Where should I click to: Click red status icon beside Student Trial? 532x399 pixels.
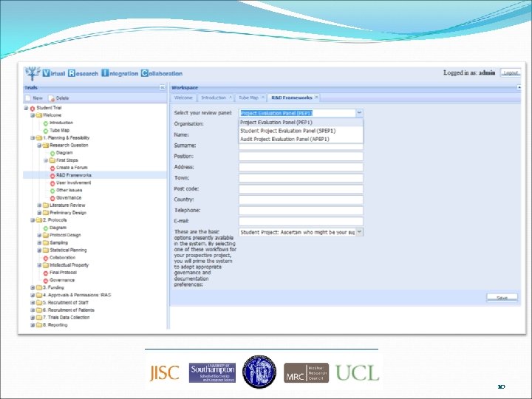point(33,108)
